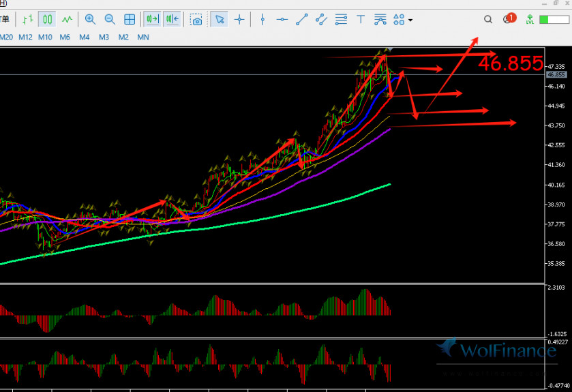Switch to line chart view
The width and height of the screenshot is (572, 392).
(67, 20)
